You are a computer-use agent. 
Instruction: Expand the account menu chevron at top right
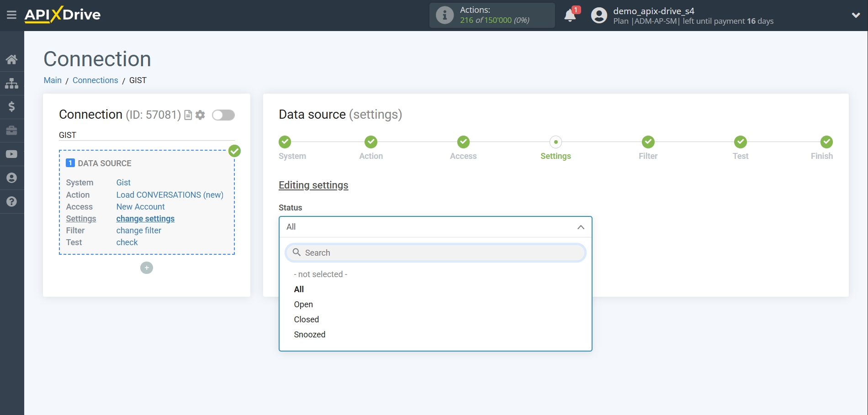coord(855,15)
